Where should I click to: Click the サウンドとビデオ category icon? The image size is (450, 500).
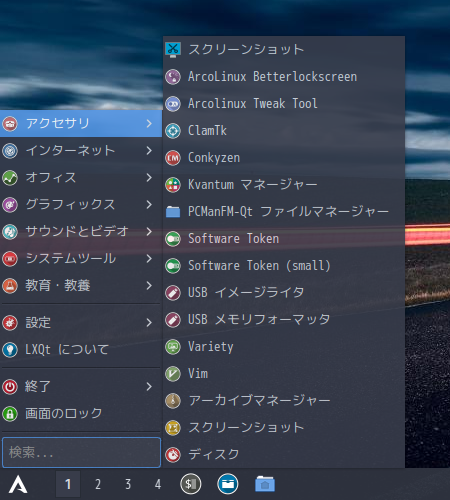point(10,232)
